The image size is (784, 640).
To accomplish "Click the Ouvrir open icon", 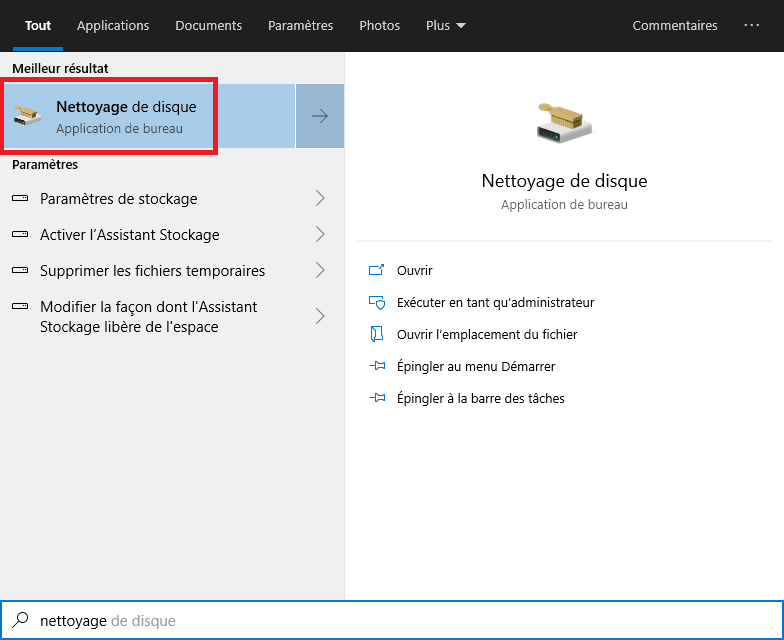I will click(377, 270).
